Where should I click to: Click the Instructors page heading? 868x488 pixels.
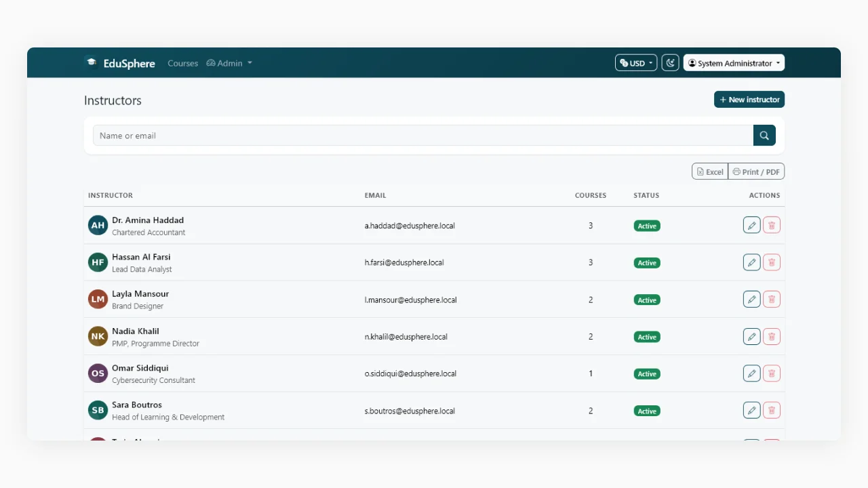click(113, 100)
